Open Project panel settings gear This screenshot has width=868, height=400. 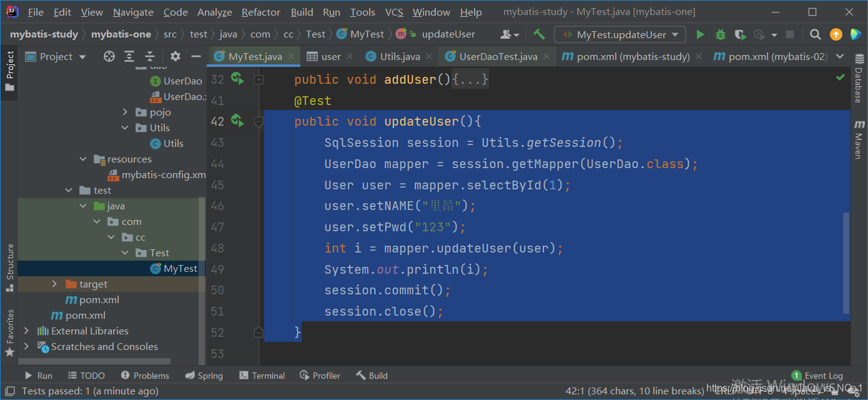coord(175,56)
